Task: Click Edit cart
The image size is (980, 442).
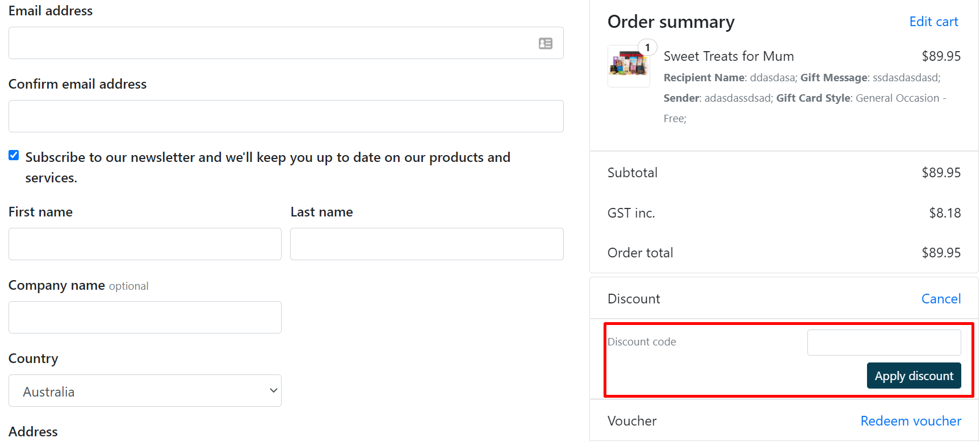Action: [x=933, y=21]
